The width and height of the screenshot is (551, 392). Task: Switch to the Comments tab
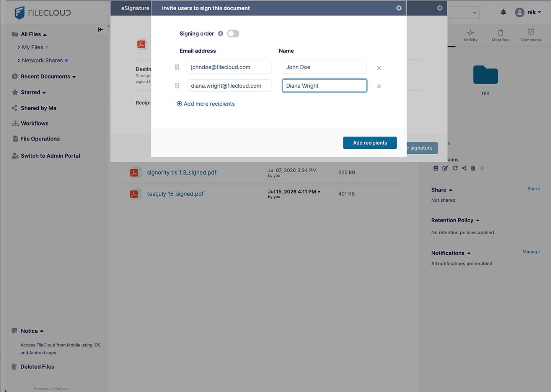click(531, 35)
